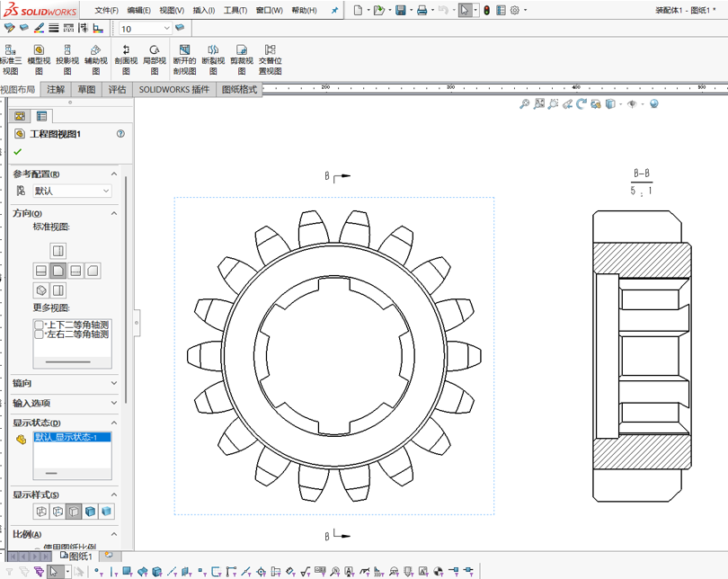Open the 工具(T) menu
728x579 pixels.
(x=235, y=11)
